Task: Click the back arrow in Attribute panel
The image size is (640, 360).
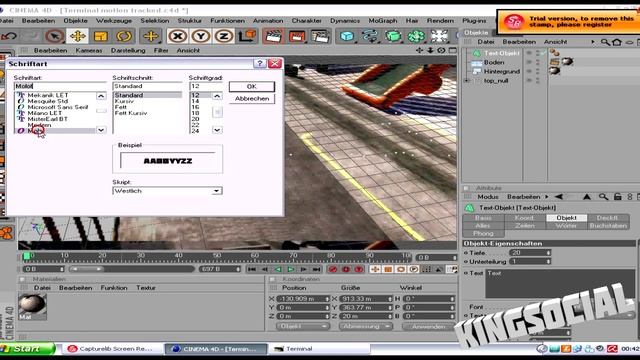Action: [559, 197]
